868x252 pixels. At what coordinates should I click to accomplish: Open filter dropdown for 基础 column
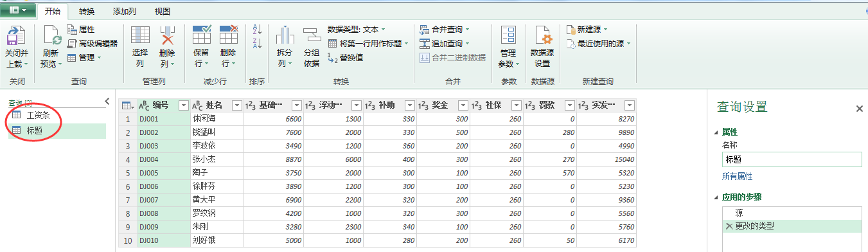pyautogui.click(x=296, y=105)
